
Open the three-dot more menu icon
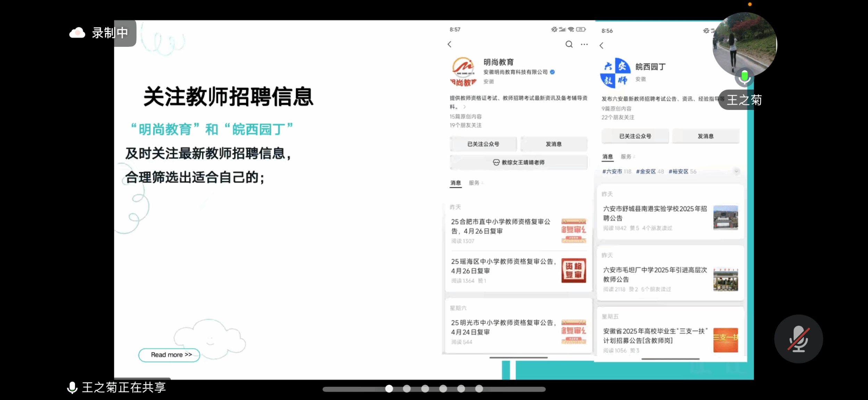point(584,44)
